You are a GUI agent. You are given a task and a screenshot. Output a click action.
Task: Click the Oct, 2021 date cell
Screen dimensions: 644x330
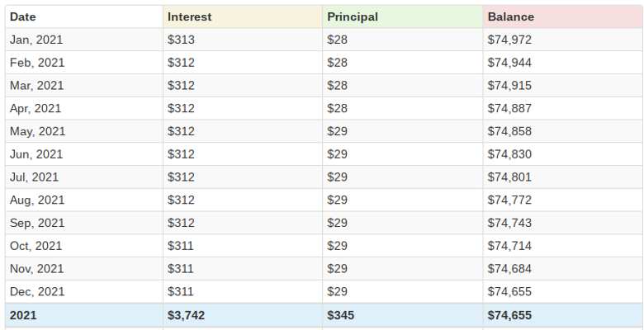36,246
